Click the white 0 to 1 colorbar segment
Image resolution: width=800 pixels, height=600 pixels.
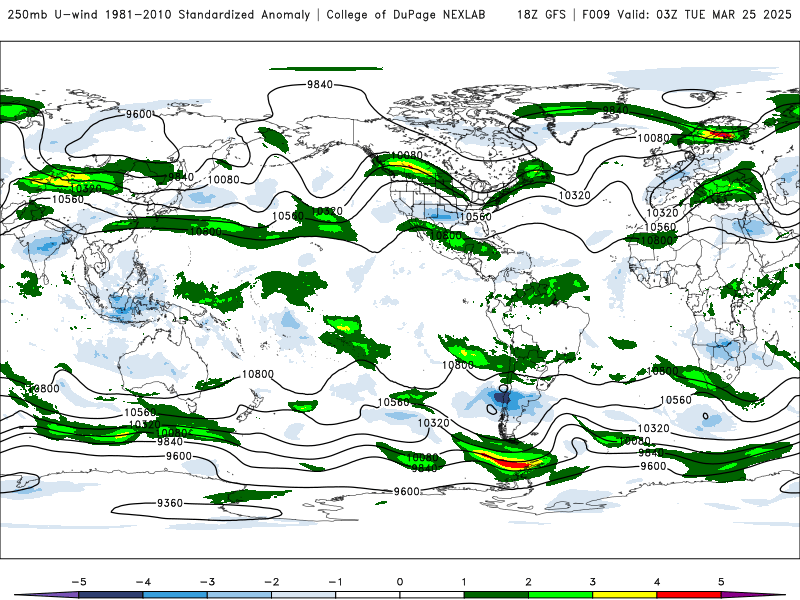pyautogui.click(x=432, y=595)
